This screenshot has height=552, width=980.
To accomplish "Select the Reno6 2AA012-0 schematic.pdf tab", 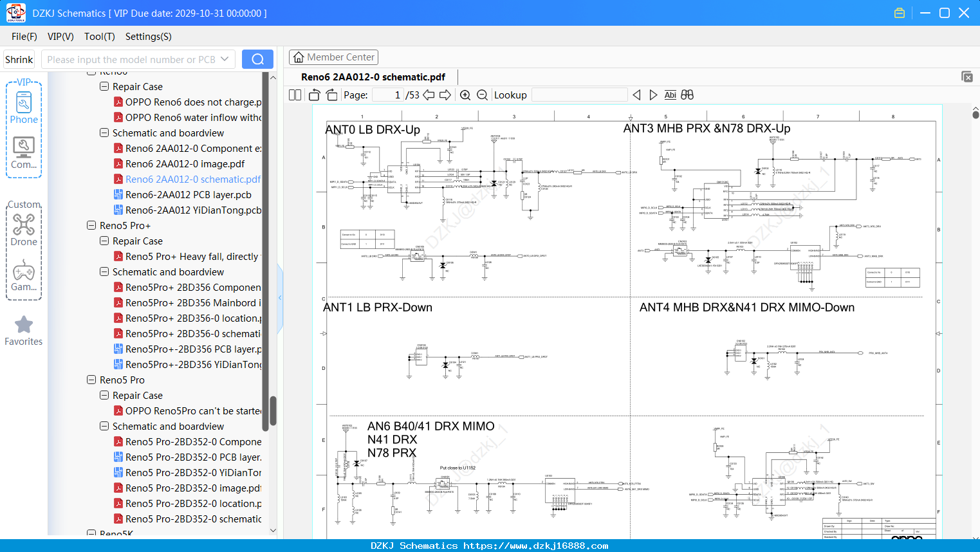I will coord(373,77).
